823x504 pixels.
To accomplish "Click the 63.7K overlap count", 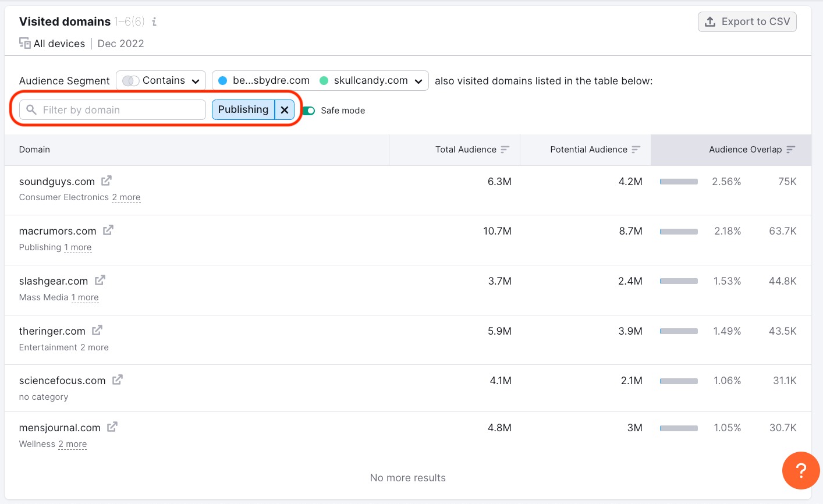I will [x=783, y=231].
